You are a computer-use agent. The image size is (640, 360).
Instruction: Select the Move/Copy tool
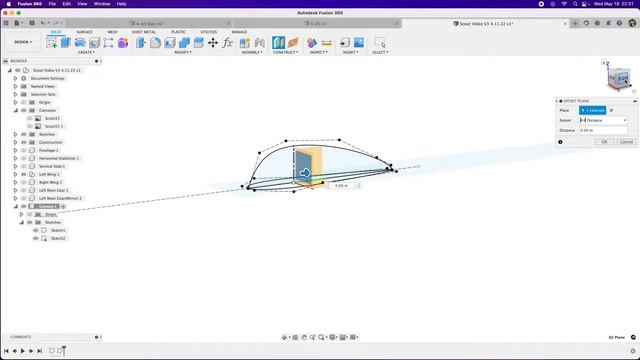click(x=213, y=42)
